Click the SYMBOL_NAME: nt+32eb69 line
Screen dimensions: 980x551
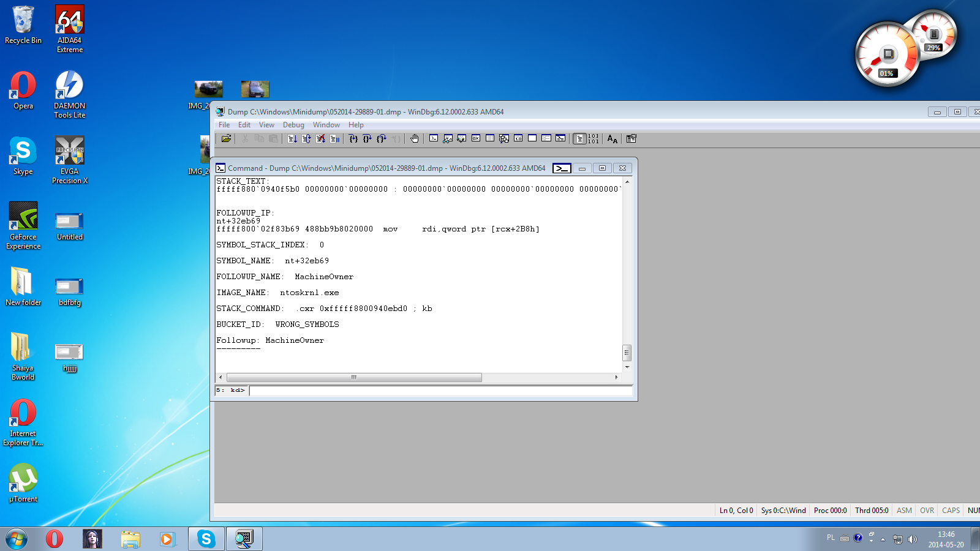click(273, 261)
